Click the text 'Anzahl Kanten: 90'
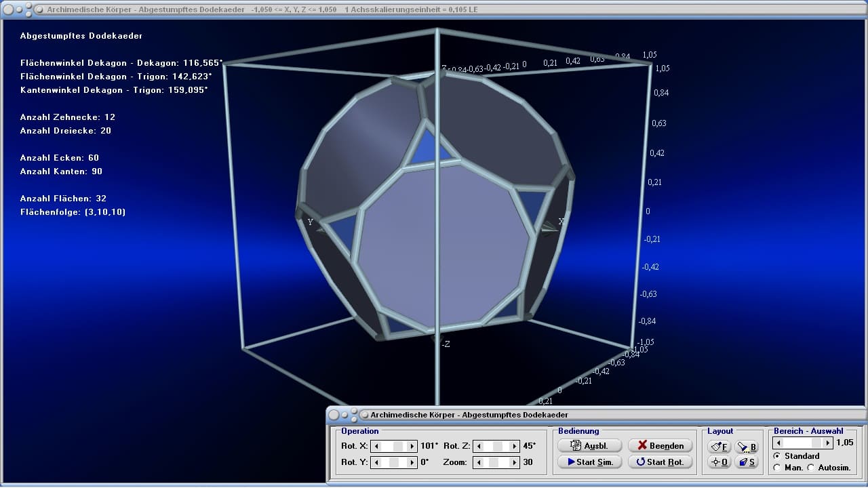Image resolution: width=868 pixels, height=488 pixels. [61, 171]
